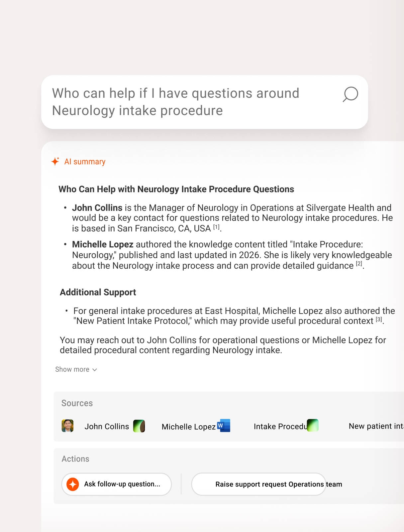404x532 pixels.
Task: Open the Word document icon by Michelle Lopez
Action: tap(224, 426)
